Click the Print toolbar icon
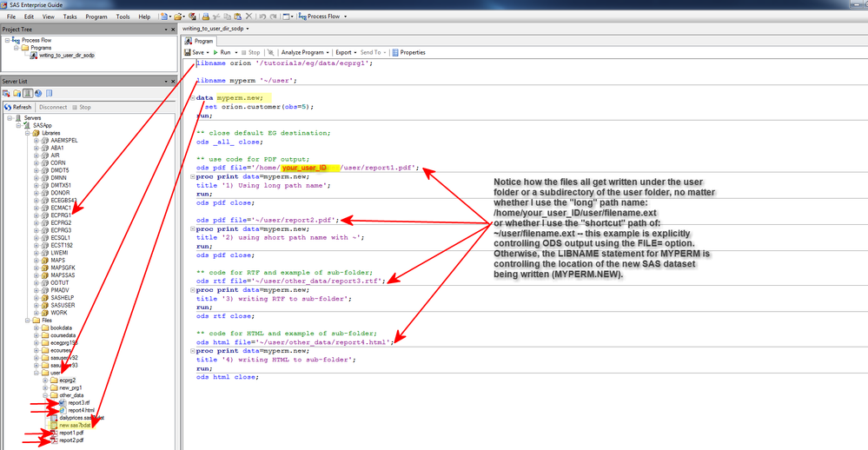This screenshot has width=868, height=450. coord(205,17)
